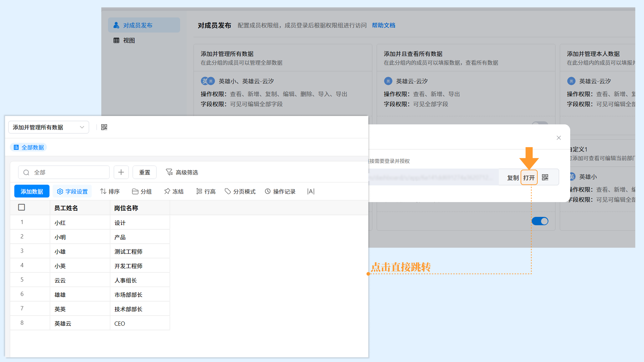Open 行高 row height option
Image resolution: width=644 pixels, height=362 pixels.
pos(206,191)
